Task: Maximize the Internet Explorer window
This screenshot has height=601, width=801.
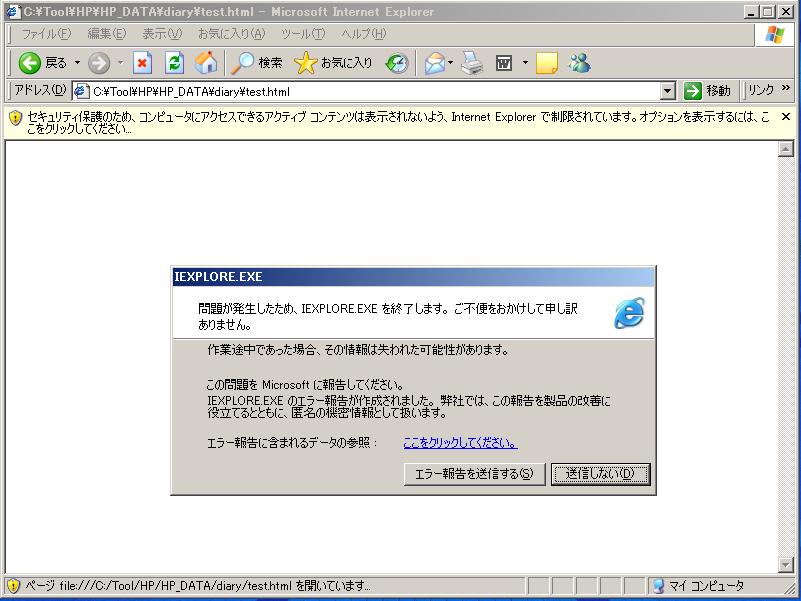Action: click(767, 11)
